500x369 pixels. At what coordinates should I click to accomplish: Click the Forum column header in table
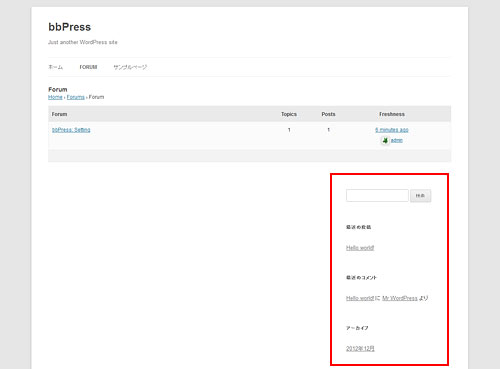(x=59, y=114)
